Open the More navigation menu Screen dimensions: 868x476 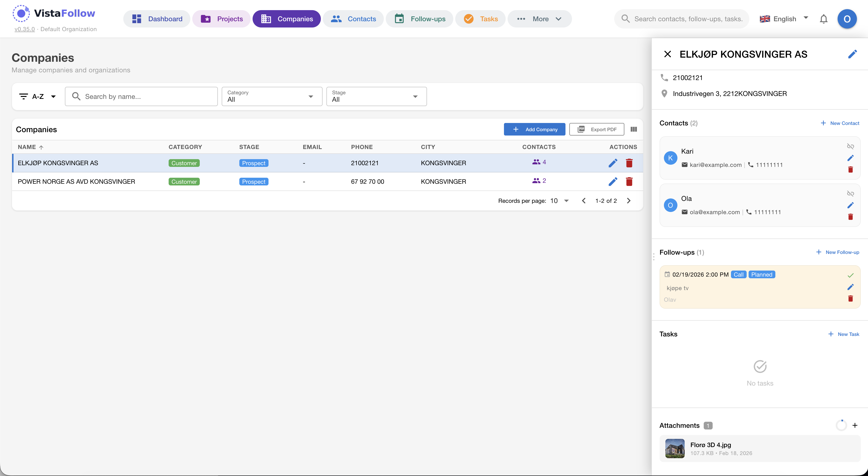(539, 19)
